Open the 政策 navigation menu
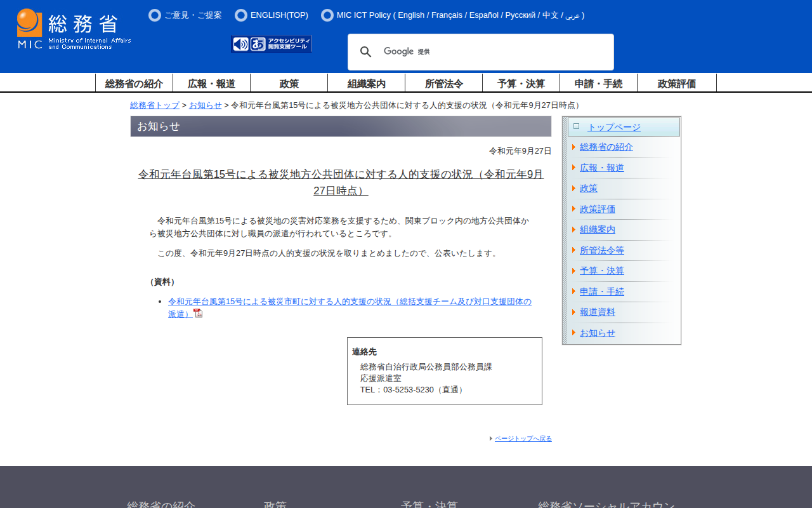The width and height of the screenshot is (812, 508). (x=289, y=83)
